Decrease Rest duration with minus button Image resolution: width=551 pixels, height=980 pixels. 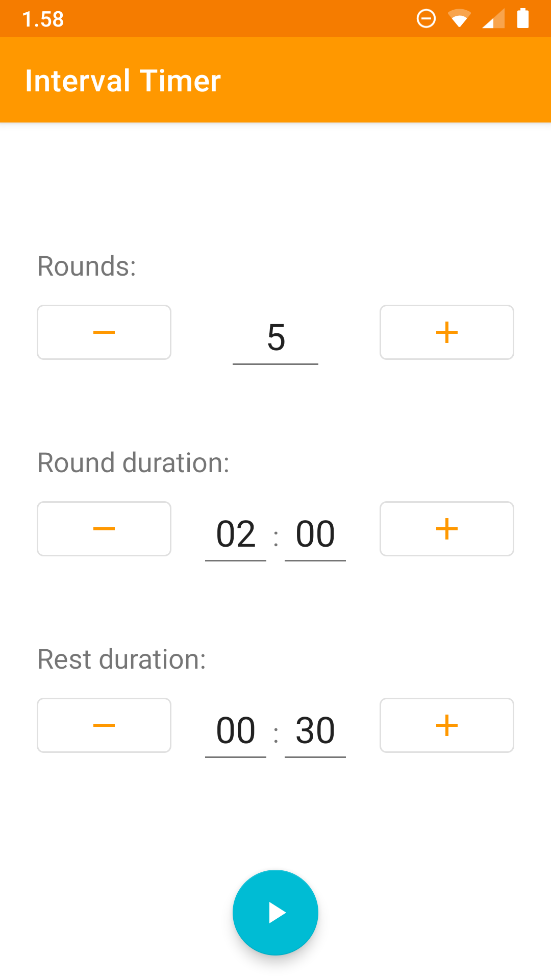[104, 725]
